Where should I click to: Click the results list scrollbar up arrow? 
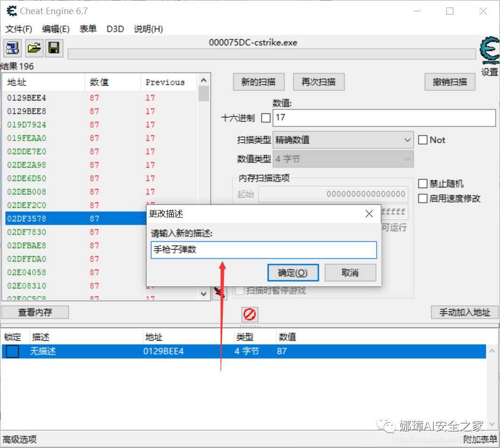tap(204, 80)
